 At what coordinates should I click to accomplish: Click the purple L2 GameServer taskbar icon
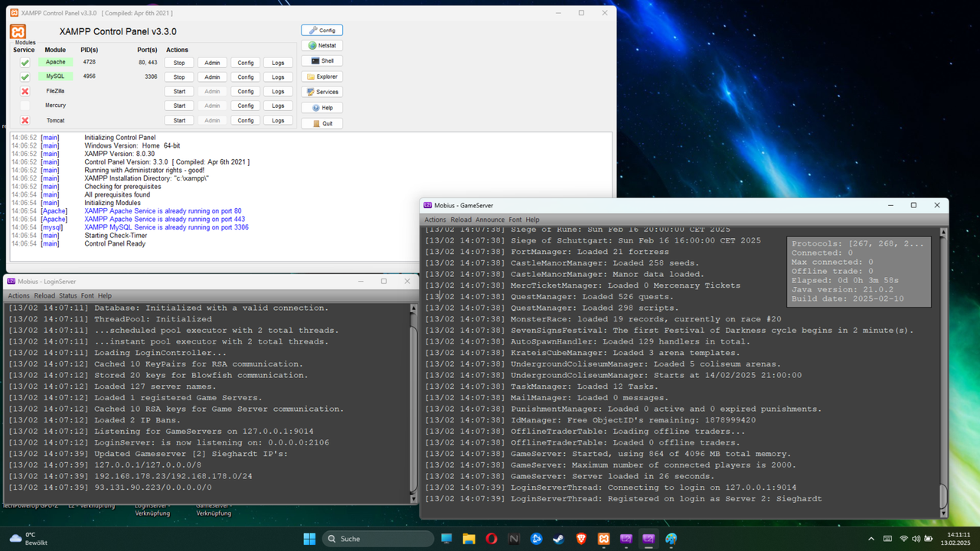648,538
